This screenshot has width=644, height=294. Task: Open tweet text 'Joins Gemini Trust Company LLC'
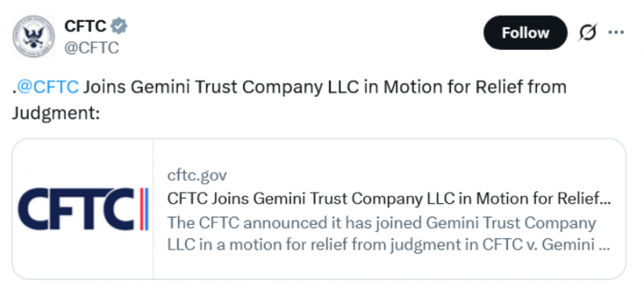click(221, 87)
